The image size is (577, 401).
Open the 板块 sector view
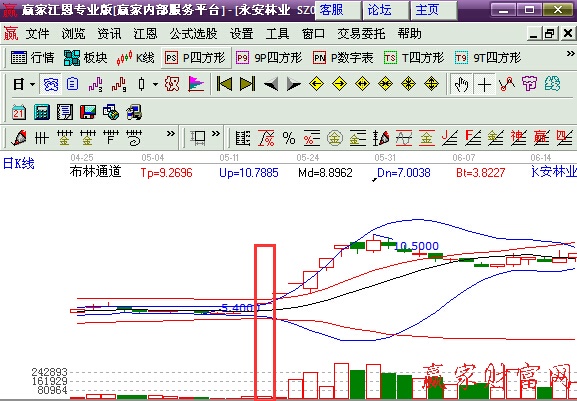85,58
